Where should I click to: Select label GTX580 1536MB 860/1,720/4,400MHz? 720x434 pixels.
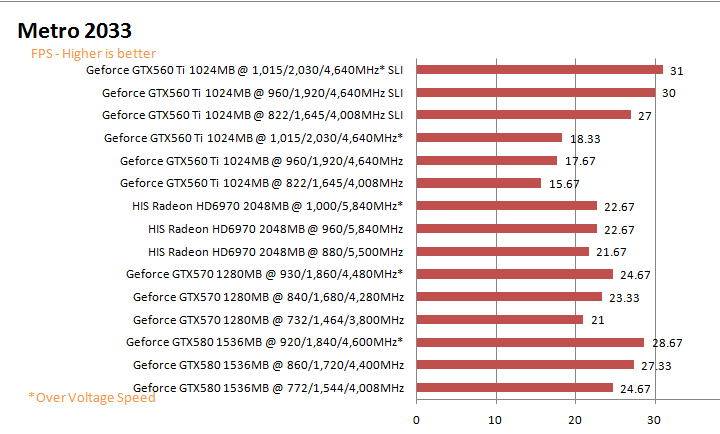(x=269, y=365)
